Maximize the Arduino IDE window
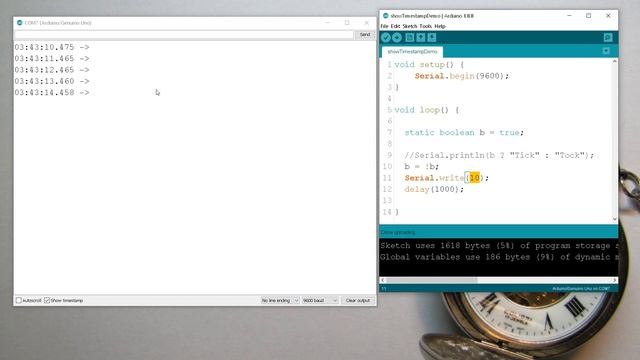Image resolution: width=640 pixels, height=360 pixels. (589, 16)
